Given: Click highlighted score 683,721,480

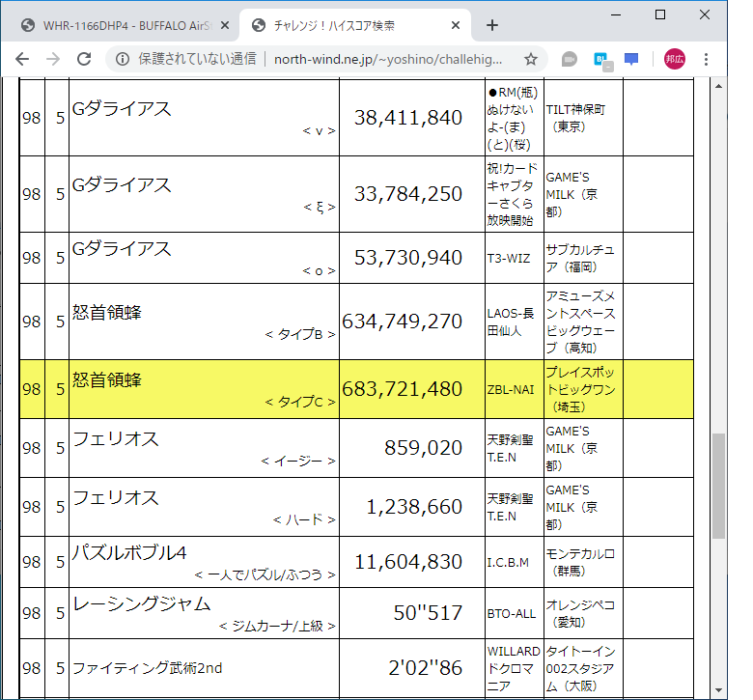Looking at the screenshot, I should [402, 389].
